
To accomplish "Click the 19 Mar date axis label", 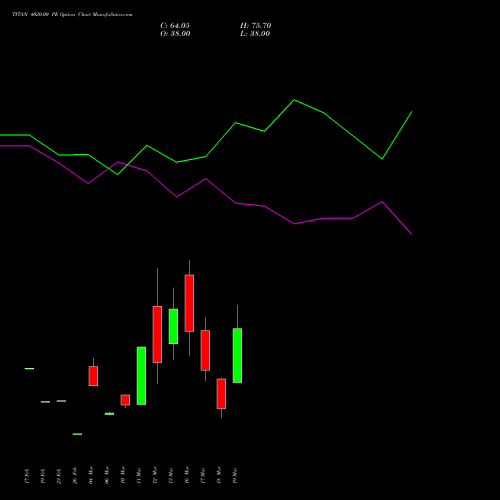I will click(x=235, y=476).
